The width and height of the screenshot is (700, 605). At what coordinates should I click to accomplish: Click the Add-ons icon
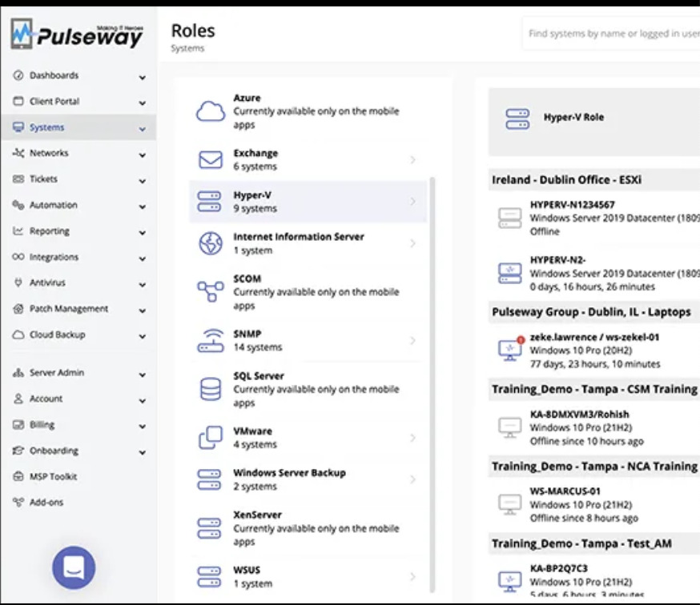click(x=18, y=502)
